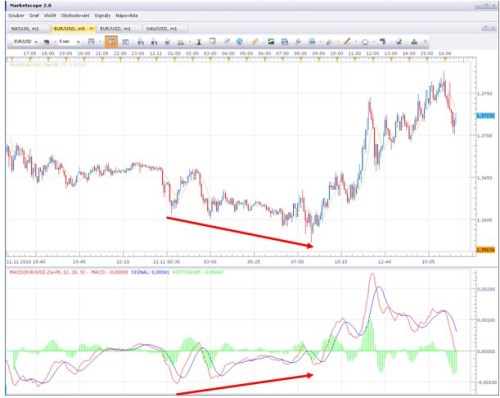Click the yellow marker under 17:00
The image size is (500, 398).
point(30,59)
